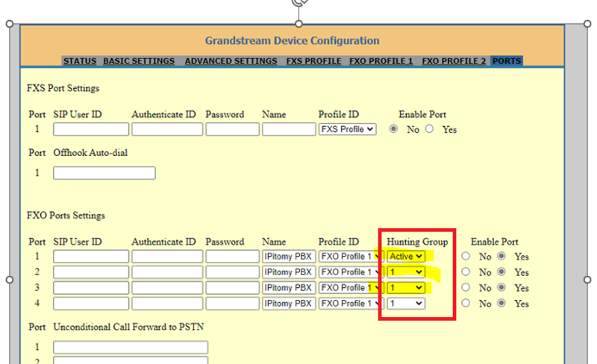Select the PORTS tab
The height and width of the screenshot is (364, 597).
(x=507, y=61)
